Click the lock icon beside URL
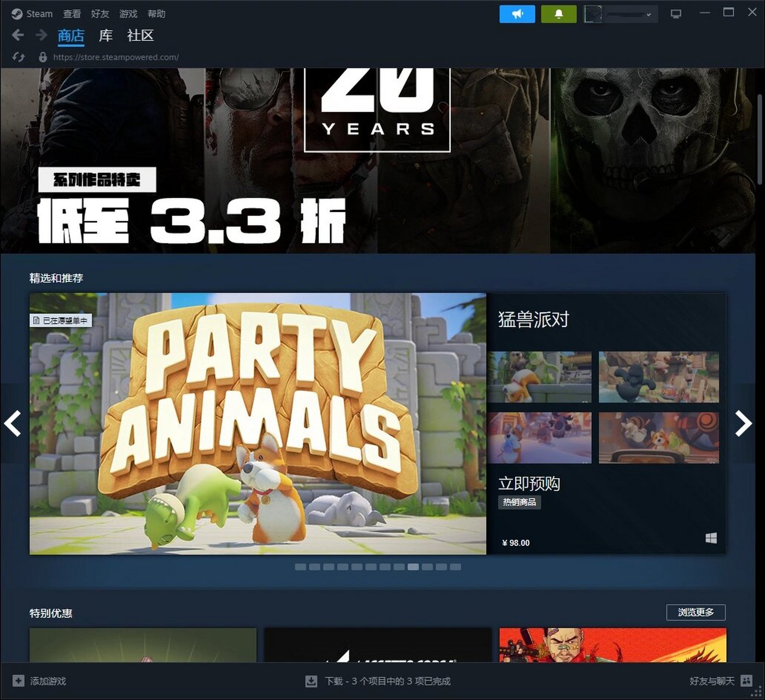 (43, 57)
